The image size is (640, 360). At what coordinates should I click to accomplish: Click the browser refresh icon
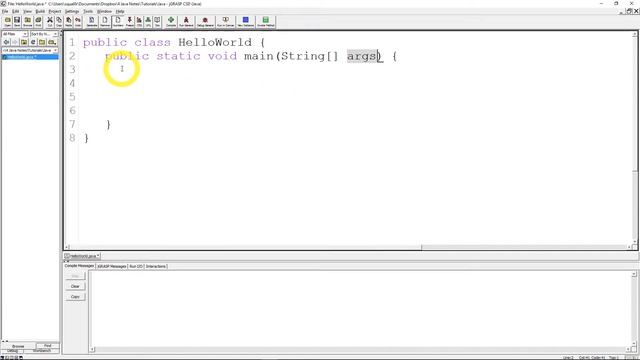33,42
